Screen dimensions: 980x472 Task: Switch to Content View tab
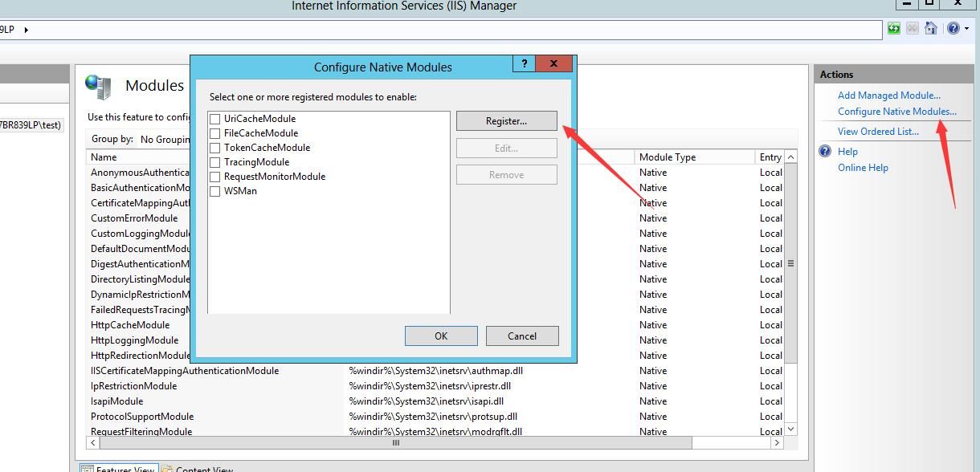[198, 468]
